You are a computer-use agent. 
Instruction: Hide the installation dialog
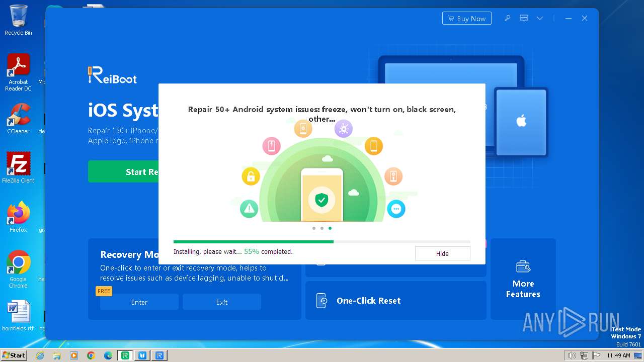click(x=442, y=253)
